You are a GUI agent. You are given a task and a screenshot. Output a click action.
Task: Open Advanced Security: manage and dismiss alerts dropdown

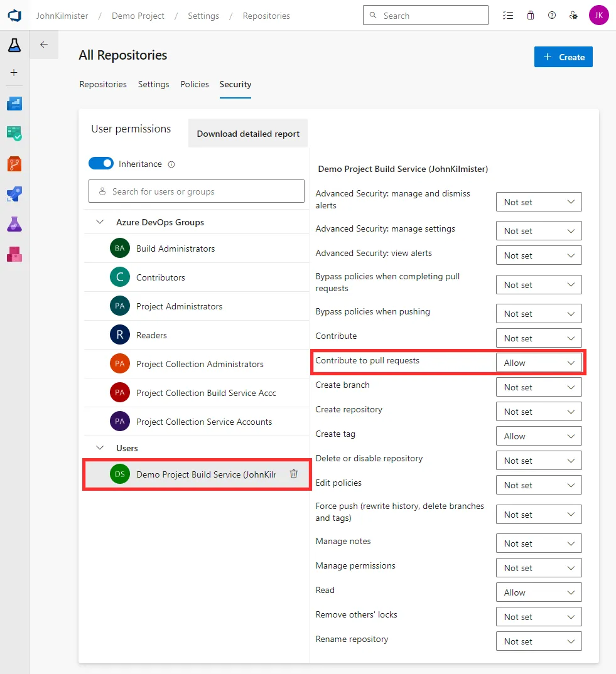coord(539,202)
